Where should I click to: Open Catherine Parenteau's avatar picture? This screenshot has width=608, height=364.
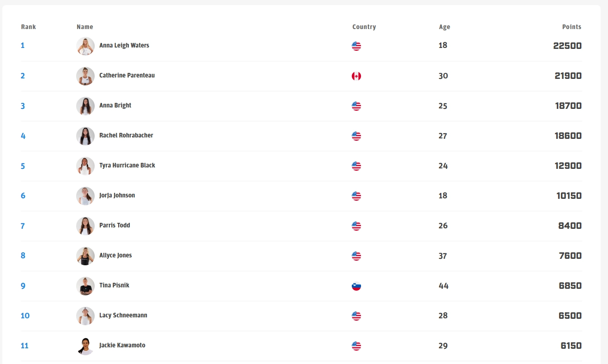pyautogui.click(x=85, y=76)
